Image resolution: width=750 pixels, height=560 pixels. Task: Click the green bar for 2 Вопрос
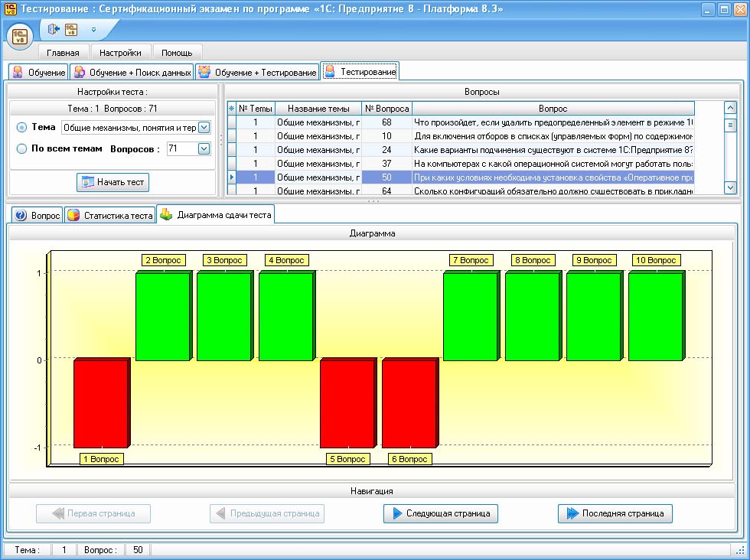tap(164, 316)
